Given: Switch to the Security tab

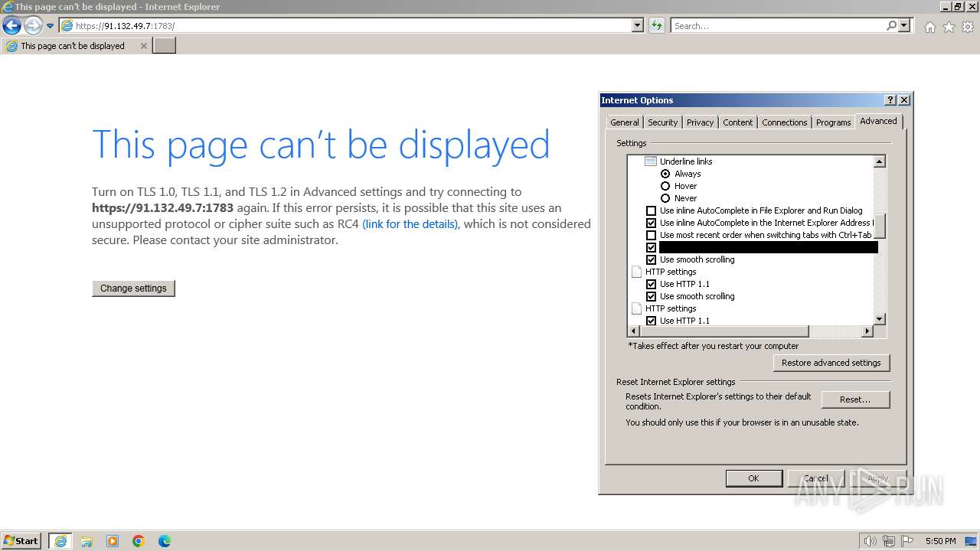Looking at the screenshot, I should 662,122.
